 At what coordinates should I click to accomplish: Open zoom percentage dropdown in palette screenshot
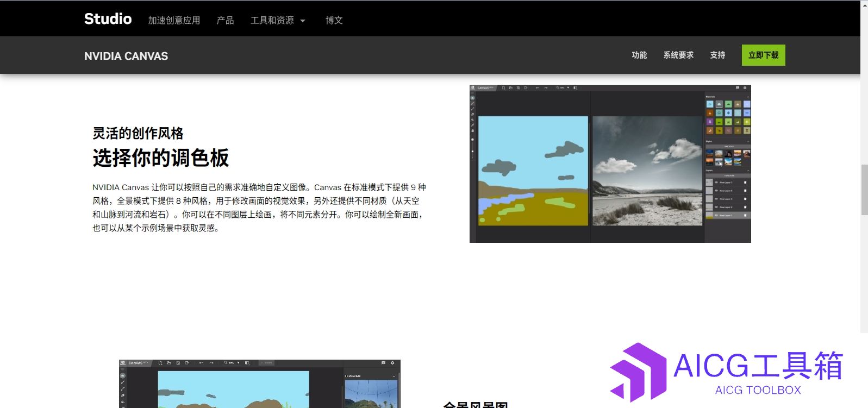pos(568,87)
